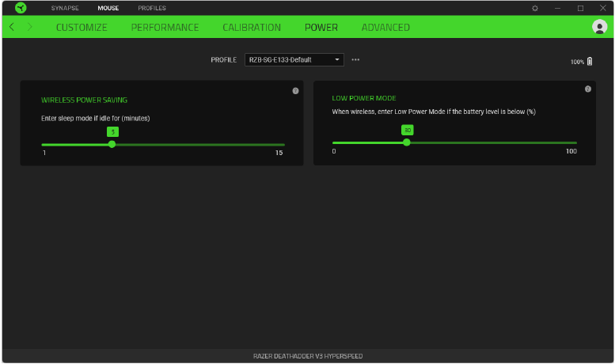
Task: Click the Low Power Mode heading
Action: pos(364,98)
